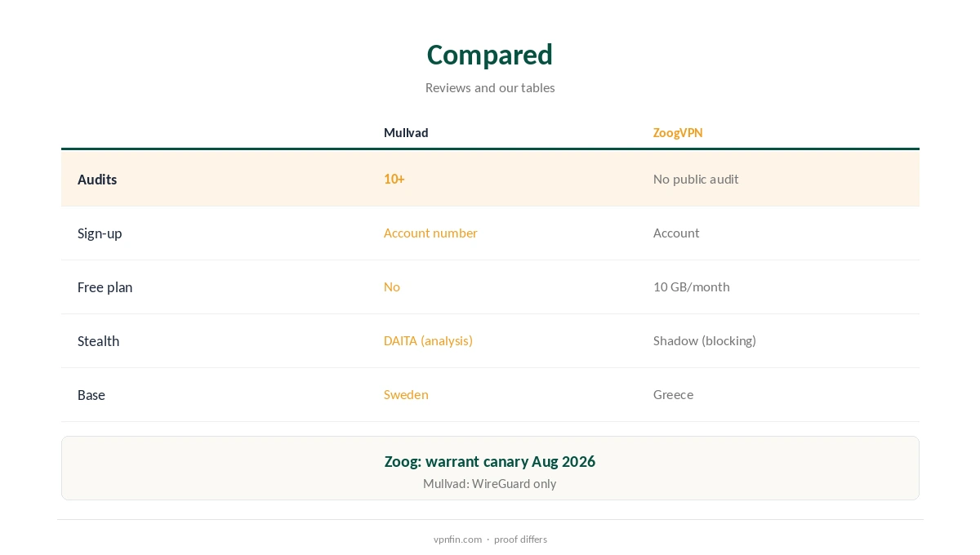Click the "Audits" row label

tap(97, 180)
